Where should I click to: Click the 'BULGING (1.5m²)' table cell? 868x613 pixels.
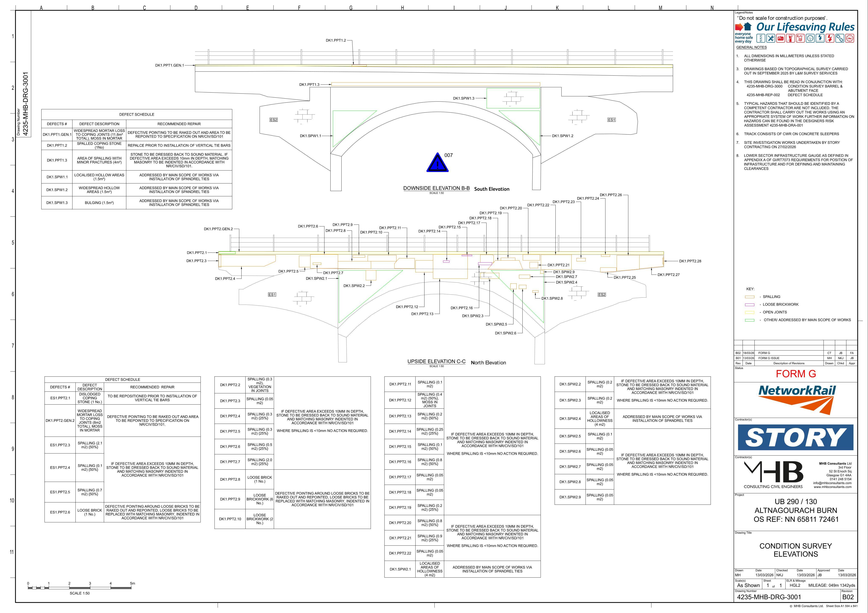click(x=99, y=203)
